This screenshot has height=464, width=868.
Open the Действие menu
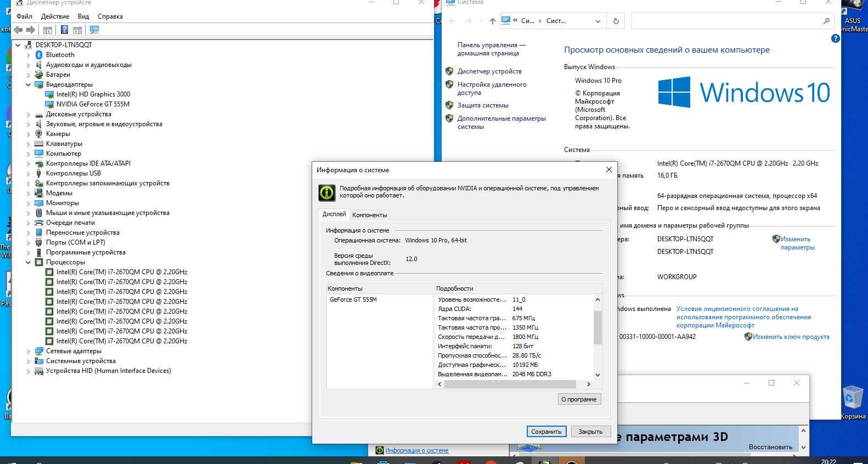tap(55, 16)
